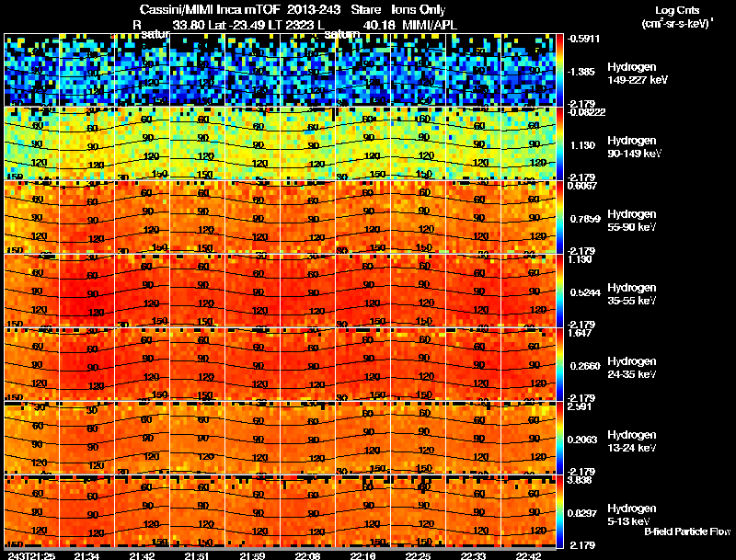Click the "21:51" time axis label
This screenshot has width=736, height=560.
click(197, 556)
